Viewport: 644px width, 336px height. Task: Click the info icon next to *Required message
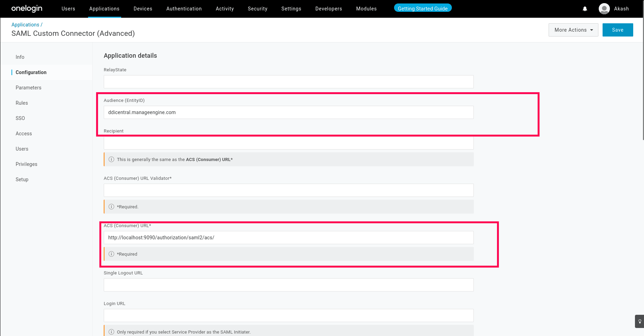click(x=111, y=206)
